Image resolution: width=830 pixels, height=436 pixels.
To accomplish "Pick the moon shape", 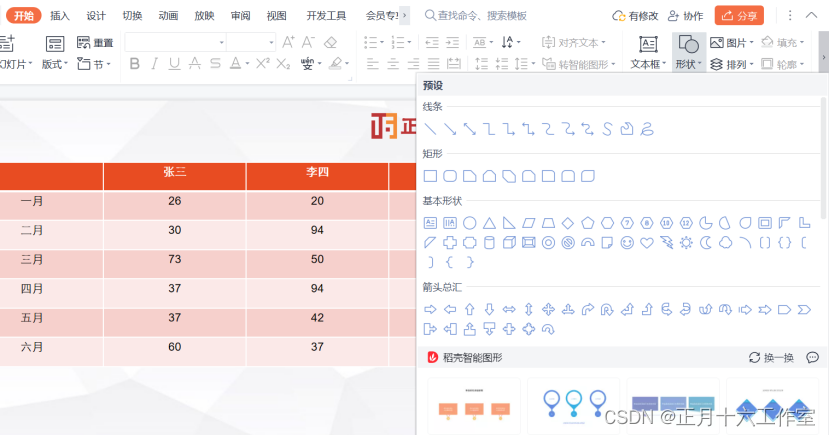I will point(705,243).
